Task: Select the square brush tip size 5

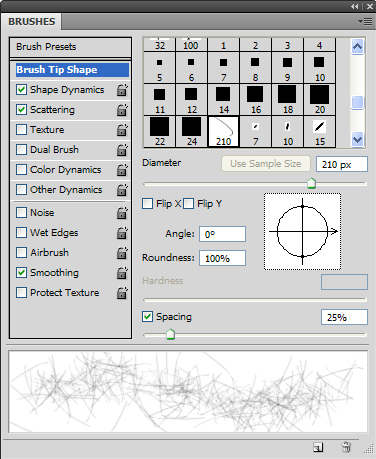Action: coord(159,68)
